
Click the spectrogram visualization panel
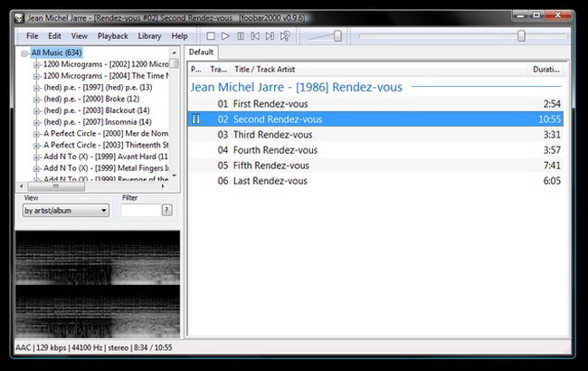(98, 284)
